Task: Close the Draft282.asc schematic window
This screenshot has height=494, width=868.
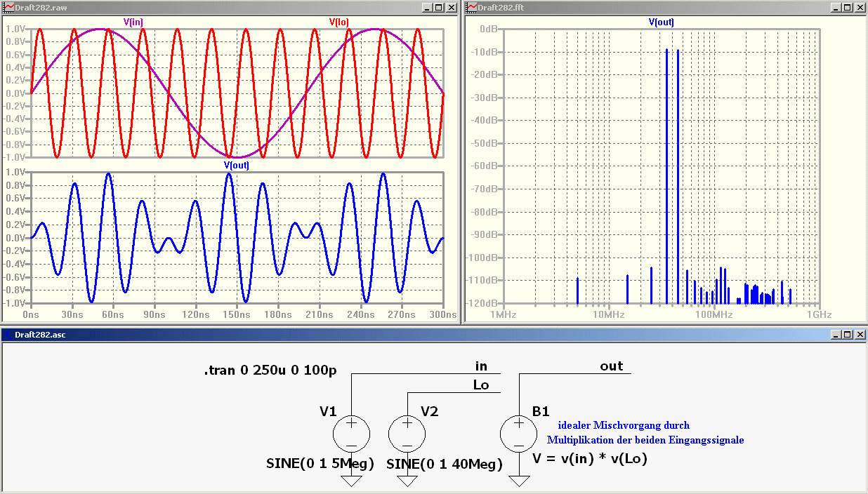Action: click(x=860, y=335)
